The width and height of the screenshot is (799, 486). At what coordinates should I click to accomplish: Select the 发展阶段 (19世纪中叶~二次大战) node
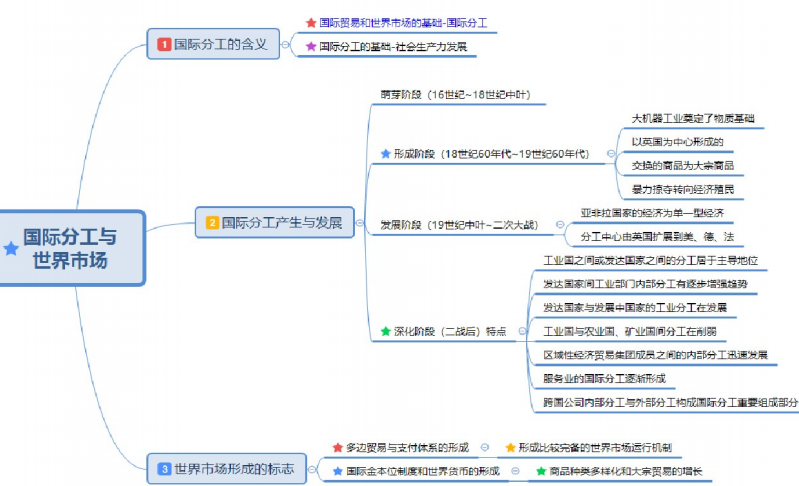459,225
